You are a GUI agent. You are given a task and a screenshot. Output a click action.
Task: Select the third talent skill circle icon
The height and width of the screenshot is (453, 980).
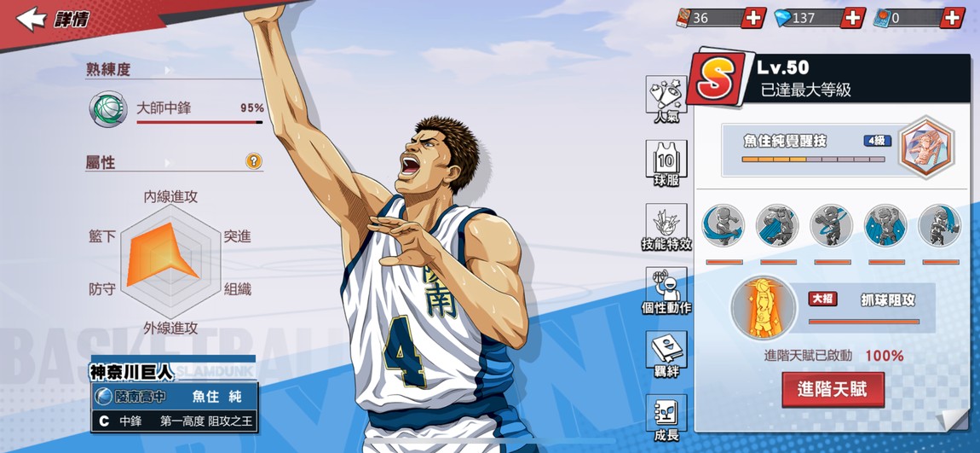[831, 225]
